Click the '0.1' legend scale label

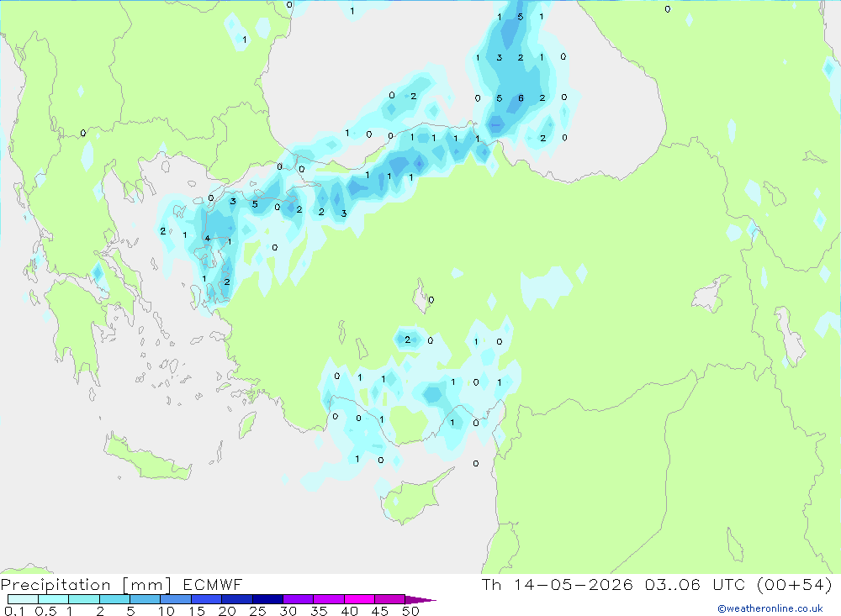click(x=14, y=611)
